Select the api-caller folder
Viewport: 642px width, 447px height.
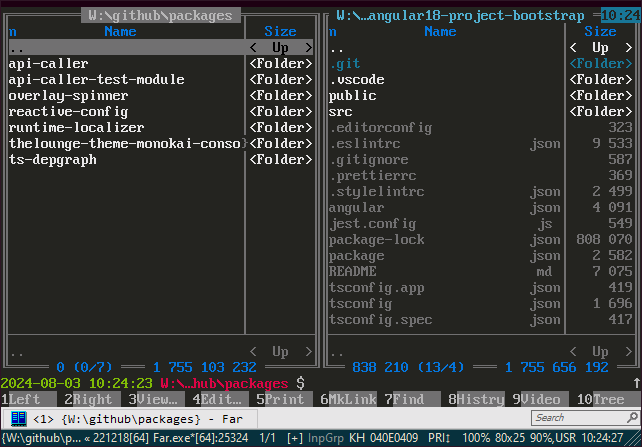pos(48,64)
